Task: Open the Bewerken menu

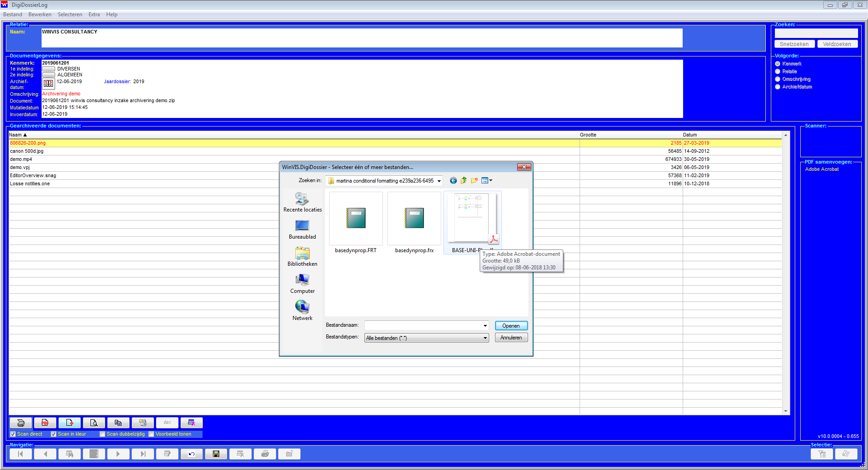Action: point(40,14)
